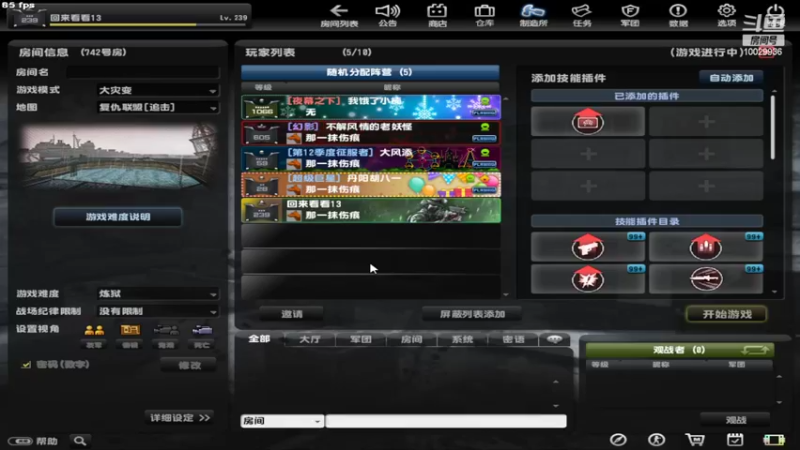Click the 屏蔽列表添加 block list button
The image size is (800, 450).
coord(472,314)
